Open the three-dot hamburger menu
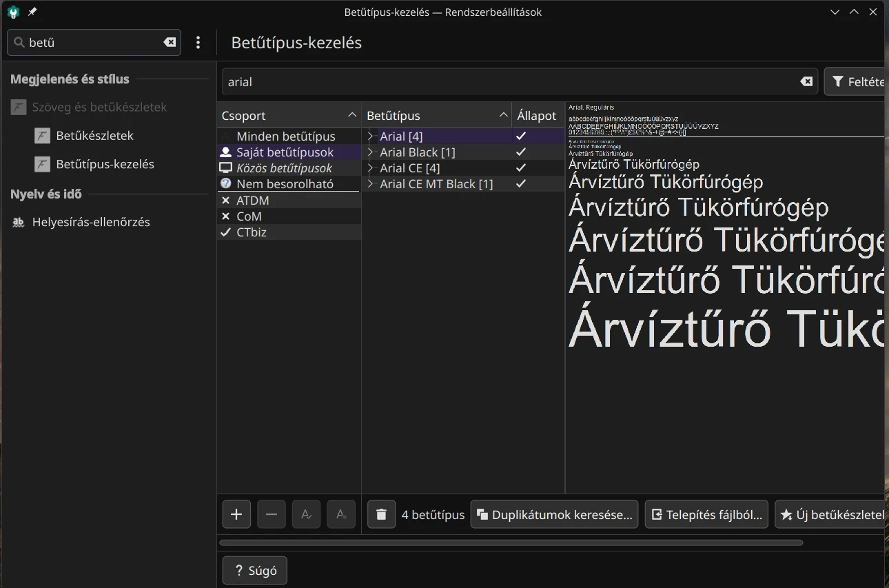889x588 pixels. pyautogui.click(x=198, y=42)
